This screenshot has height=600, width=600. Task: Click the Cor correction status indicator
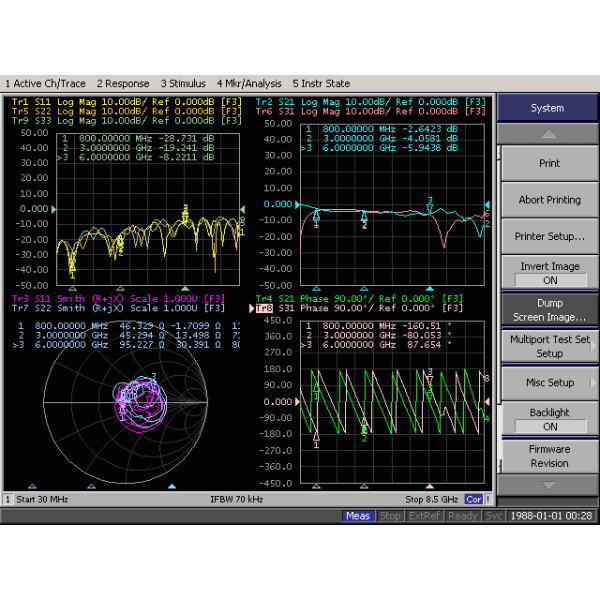tap(474, 498)
